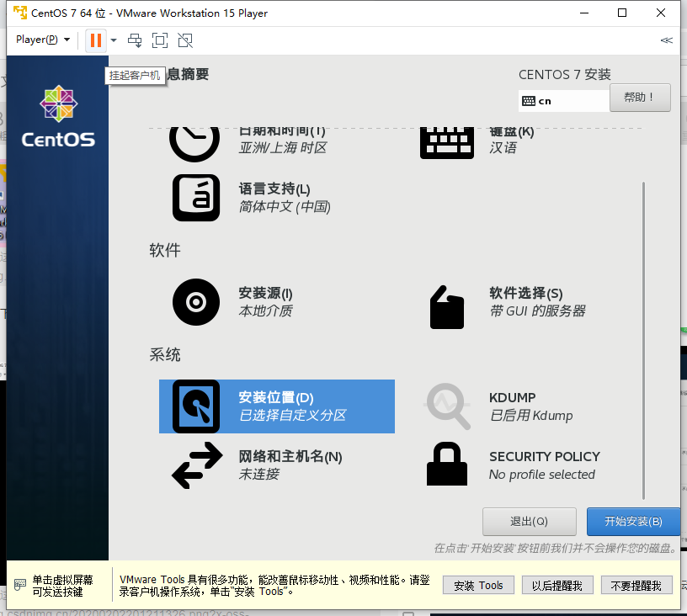
Task: Click 带 GUI 的服务器 text
Action: coord(538,311)
